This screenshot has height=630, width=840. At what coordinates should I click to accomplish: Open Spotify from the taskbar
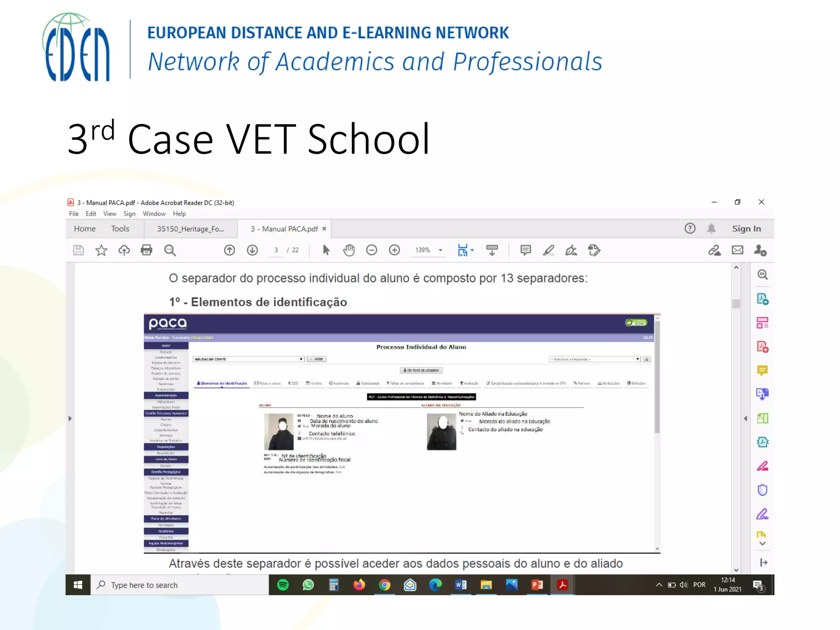click(283, 585)
